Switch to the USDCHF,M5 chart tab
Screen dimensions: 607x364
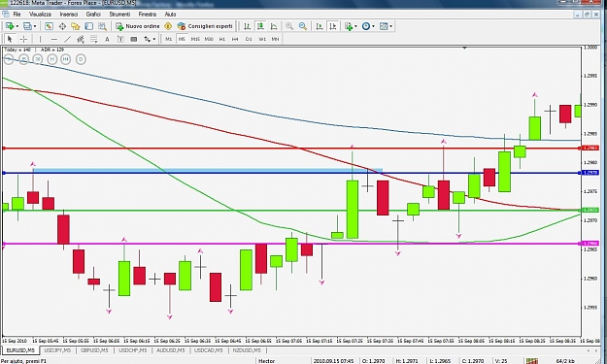coord(132,350)
